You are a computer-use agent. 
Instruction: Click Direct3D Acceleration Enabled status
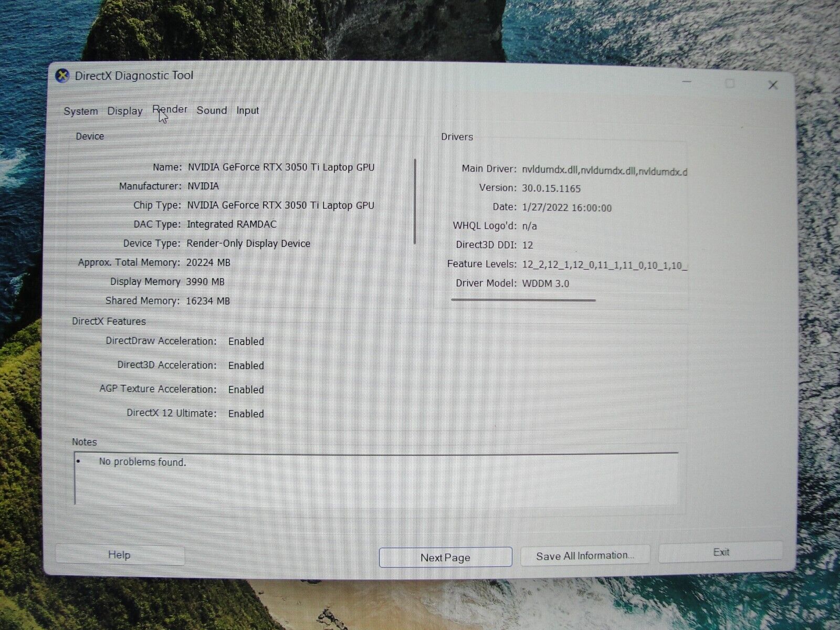(246, 365)
